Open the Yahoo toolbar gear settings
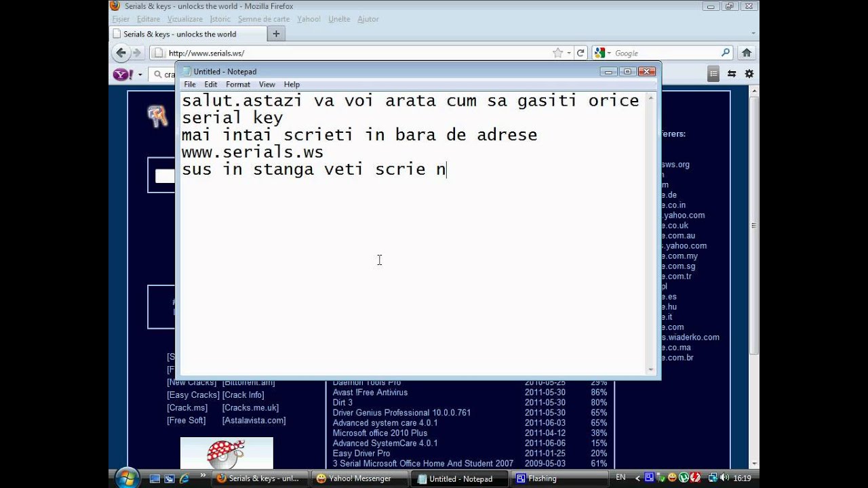 (749, 74)
